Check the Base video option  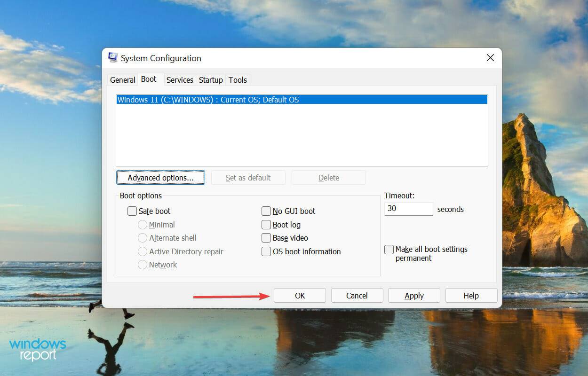point(266,238)
